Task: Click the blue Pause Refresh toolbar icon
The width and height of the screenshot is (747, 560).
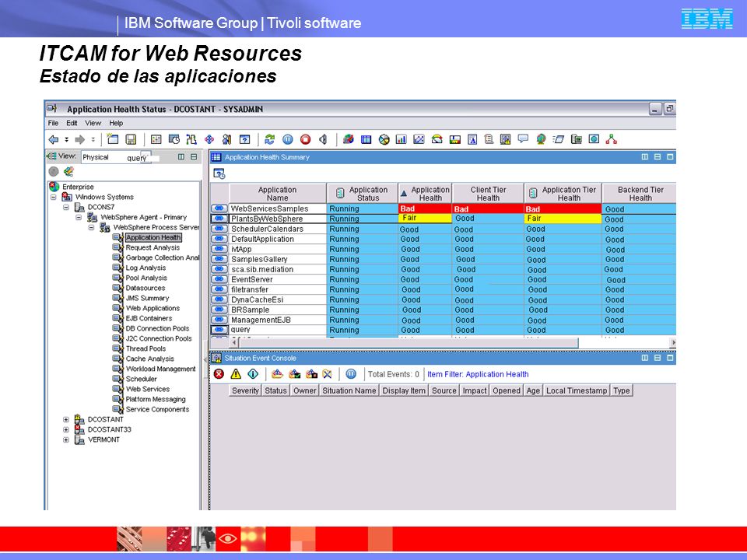Action: click(288, 139)
